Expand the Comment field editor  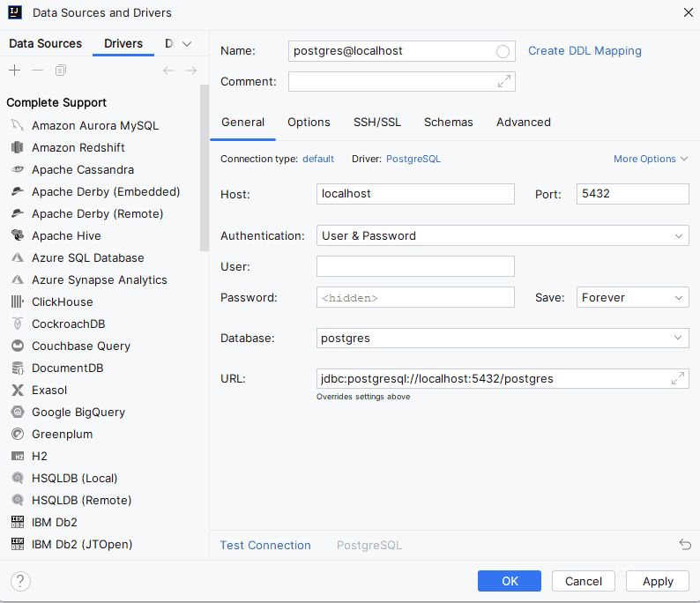504,82
